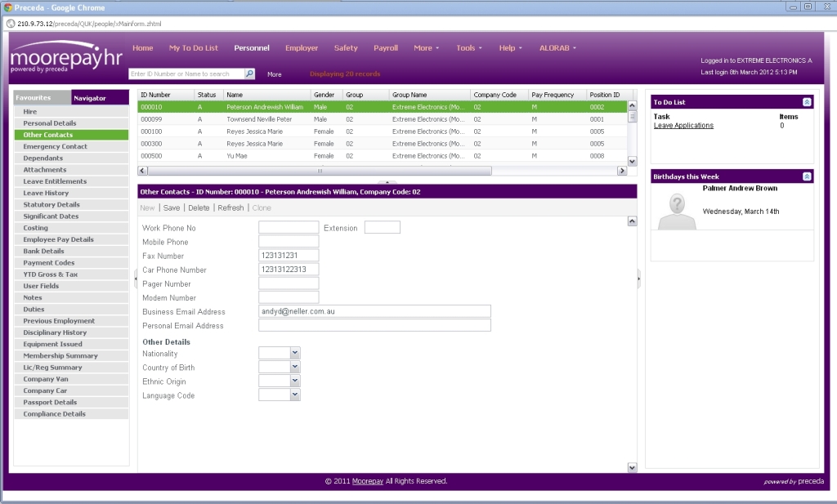This screenshot has height=504, width=837.
Task: Click the Clone button
Action: click(262, 208)
